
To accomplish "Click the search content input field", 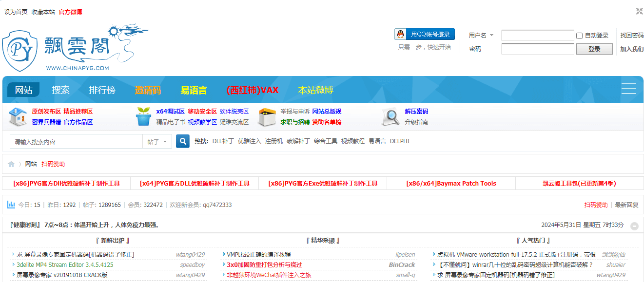I will pos(76,142).
